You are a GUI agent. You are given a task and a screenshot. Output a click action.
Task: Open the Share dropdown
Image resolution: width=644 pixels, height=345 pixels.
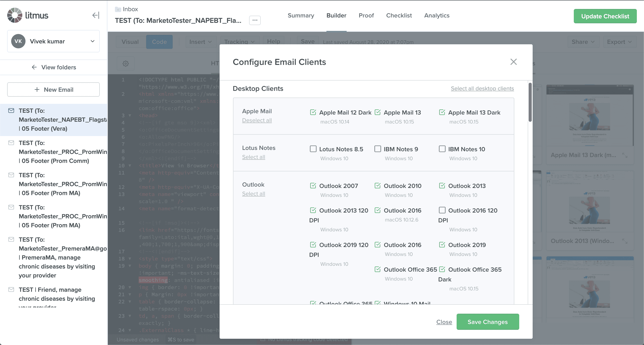(583, 42)
